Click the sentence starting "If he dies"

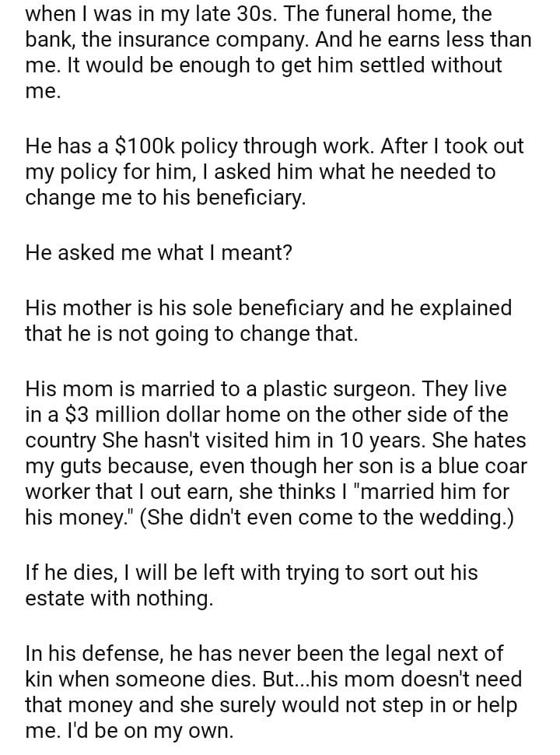pyautogui.click(x=251, y=574)
